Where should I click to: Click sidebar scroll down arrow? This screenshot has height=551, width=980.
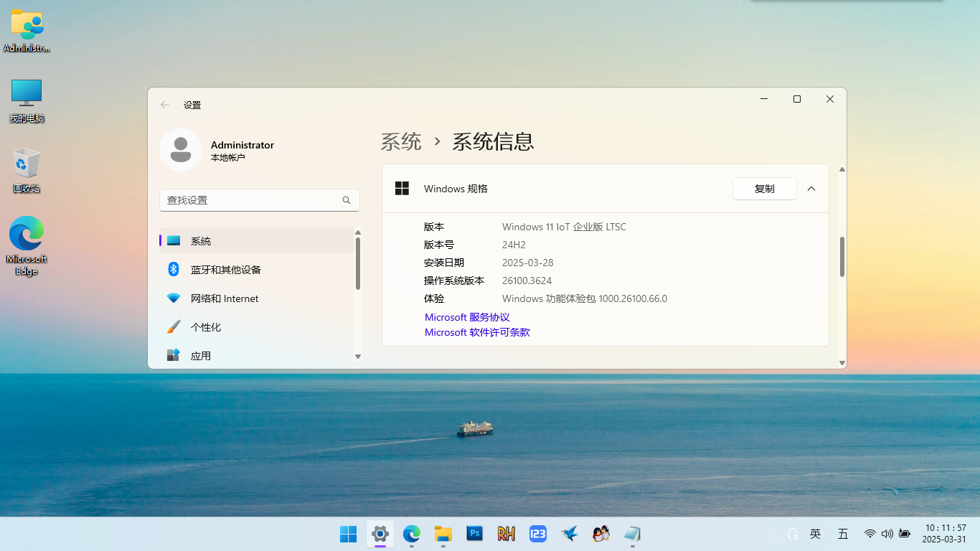(358, 357)
